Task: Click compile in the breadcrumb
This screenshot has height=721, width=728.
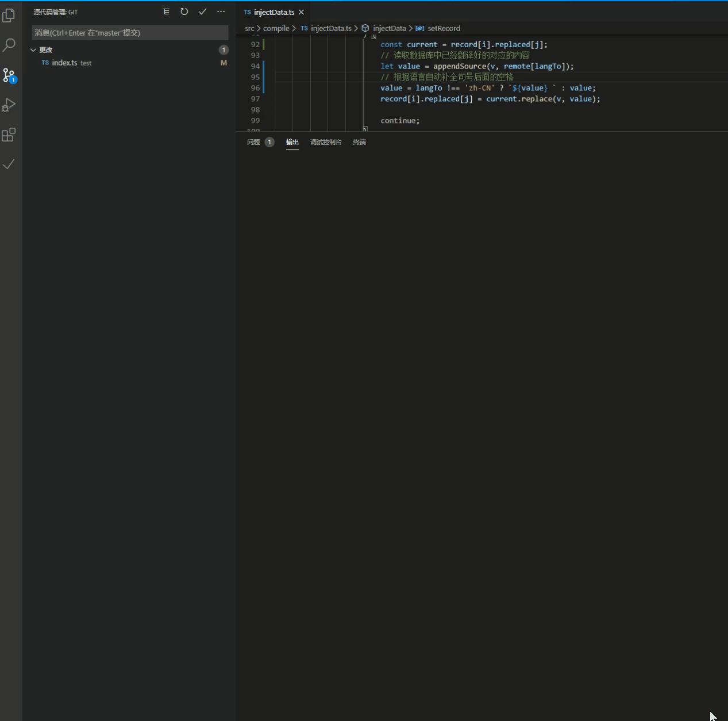Action: coord(276,28)
